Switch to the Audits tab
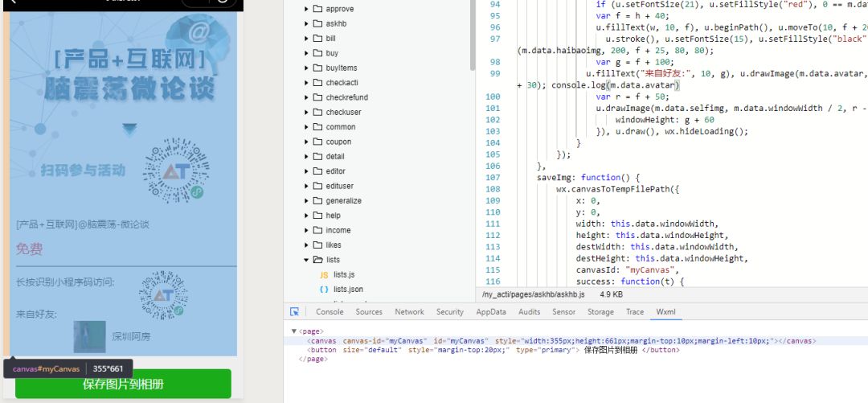This screenshot has height=403, width=868. (529, 312)
